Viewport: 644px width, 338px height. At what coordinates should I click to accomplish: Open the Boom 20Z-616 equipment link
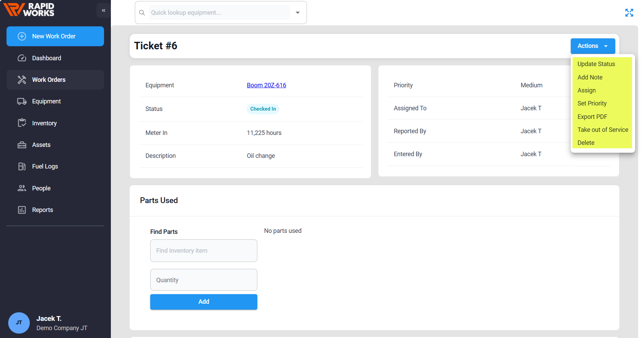tap(266, 85)
